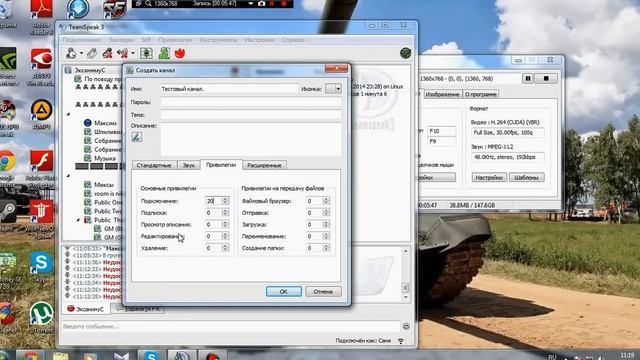Click the green globe icon in TeamSpeak toolbar
640x360 pixels.
coord(405,53)
